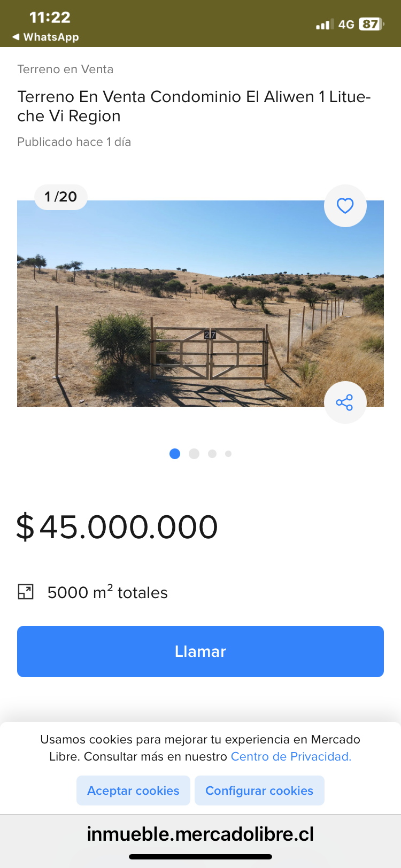Accept cookies with Aceptar cookies button
The width and height of the screenshot is (401, 868).
point(133,790)
